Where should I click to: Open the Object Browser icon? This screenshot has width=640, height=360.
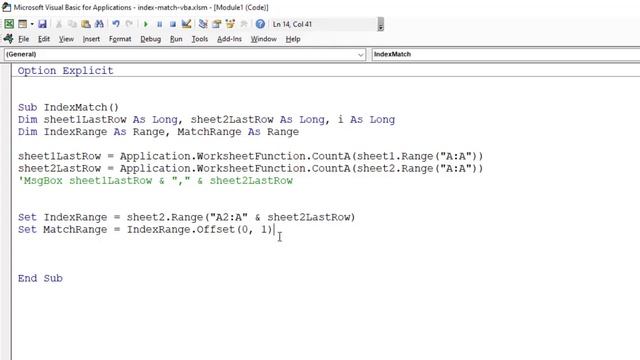[230, 24]
